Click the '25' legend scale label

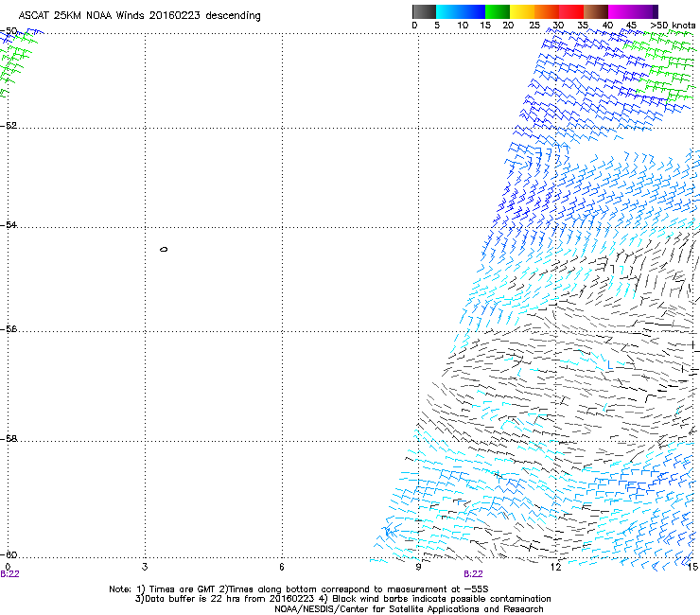click(x=534, y=26)
